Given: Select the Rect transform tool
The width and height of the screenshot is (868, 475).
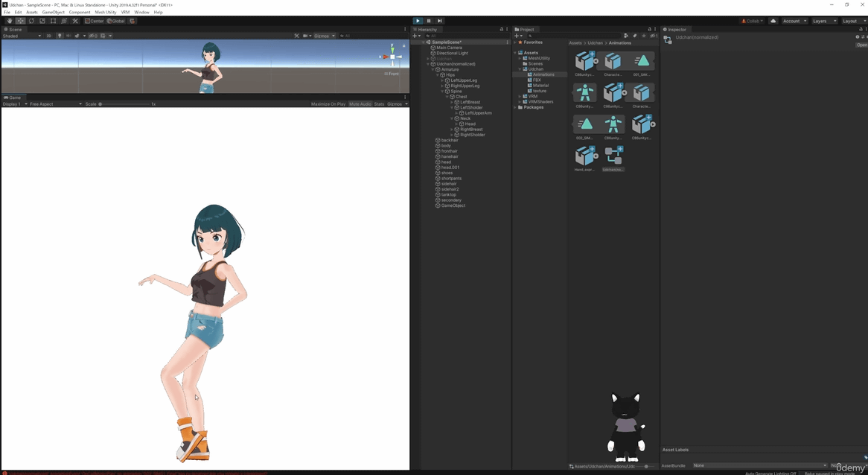Looking at the screenshot, I should tap(53, 21).
